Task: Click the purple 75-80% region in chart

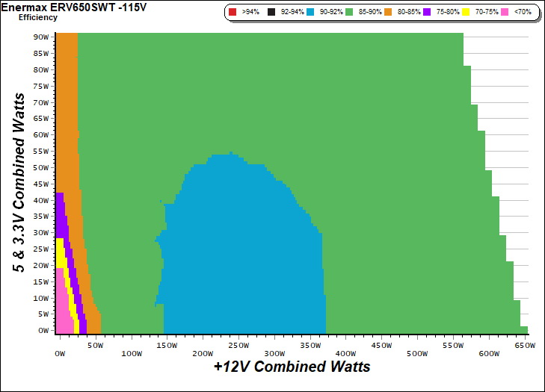Action: pyautogui.click(x=61, y=209)
